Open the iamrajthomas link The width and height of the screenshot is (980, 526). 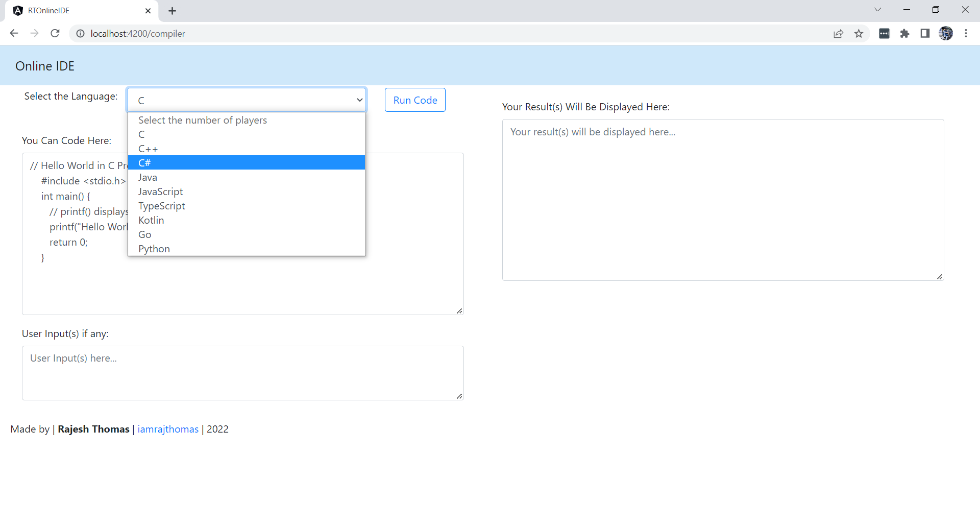168,429
